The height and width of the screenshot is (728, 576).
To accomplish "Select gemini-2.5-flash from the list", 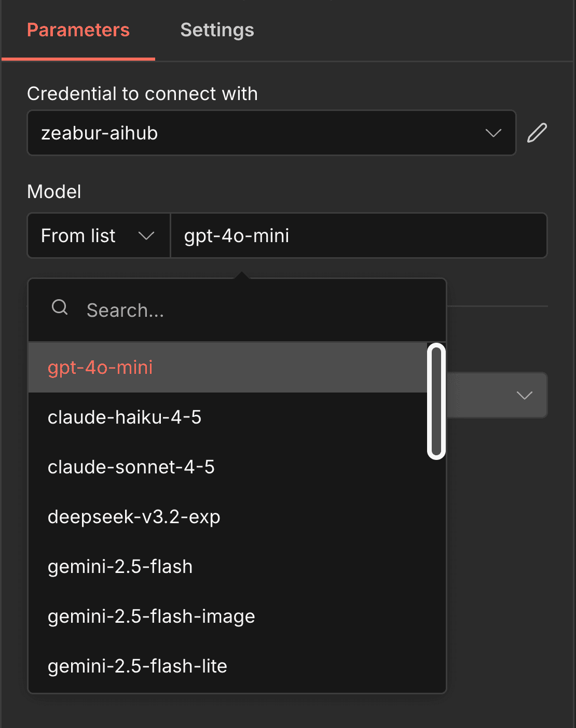I will coord(120,566).
